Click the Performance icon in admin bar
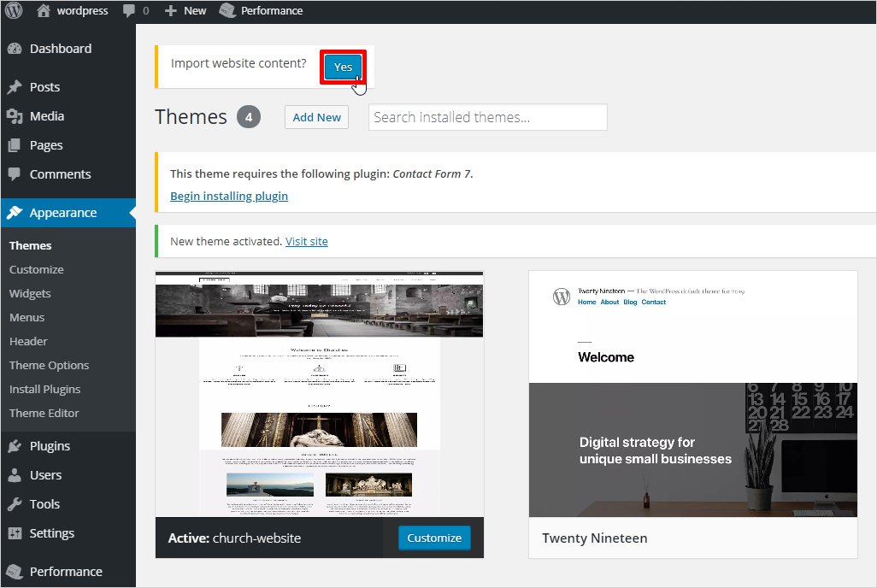The image size is (877, 588). (x=227, y=10)
